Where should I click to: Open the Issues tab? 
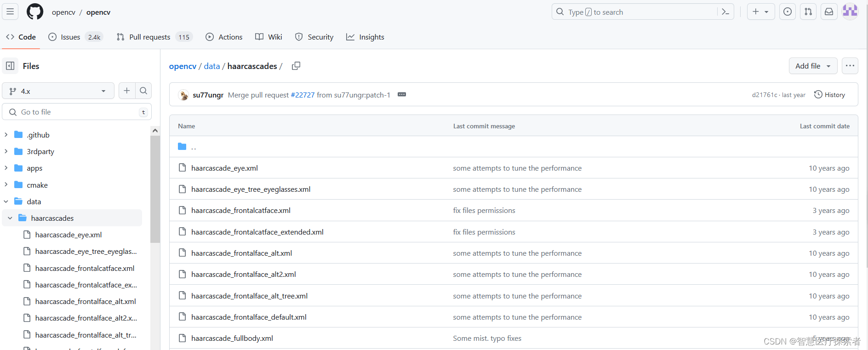tap(76, 37)
